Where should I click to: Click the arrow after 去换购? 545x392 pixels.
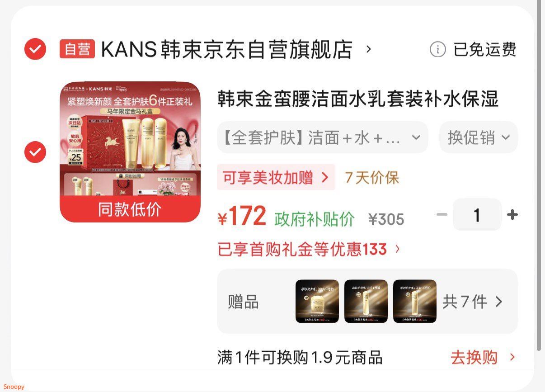pos(512,357)
